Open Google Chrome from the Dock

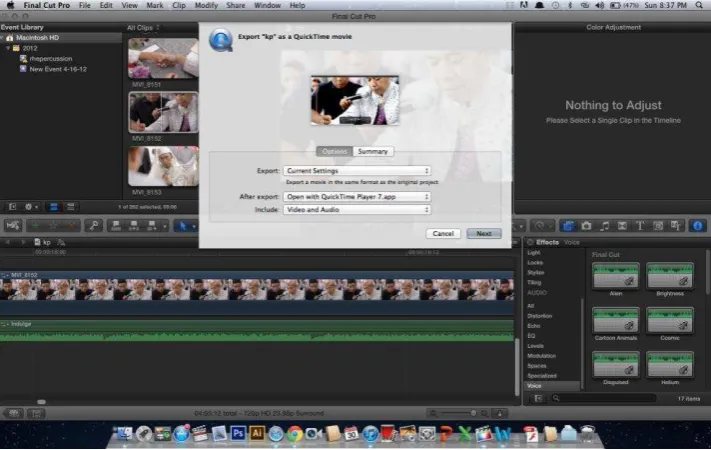[295, 434]
